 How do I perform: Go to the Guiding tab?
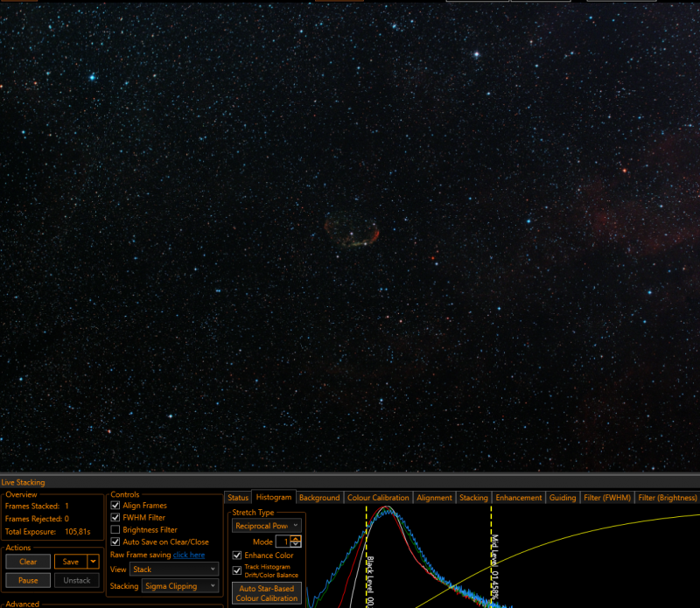click(563, 497)
